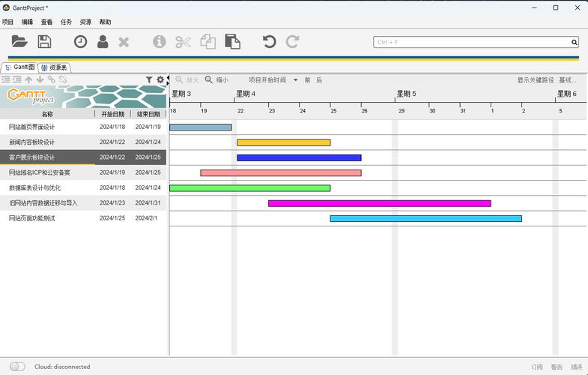Click the clock new task icon

point(80,42)
